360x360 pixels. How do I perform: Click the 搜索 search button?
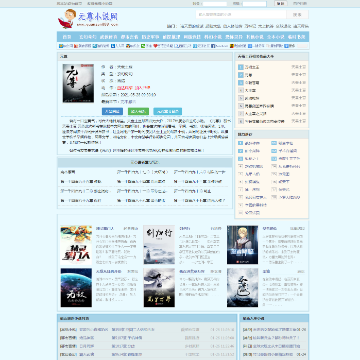(x=297, y=14)
